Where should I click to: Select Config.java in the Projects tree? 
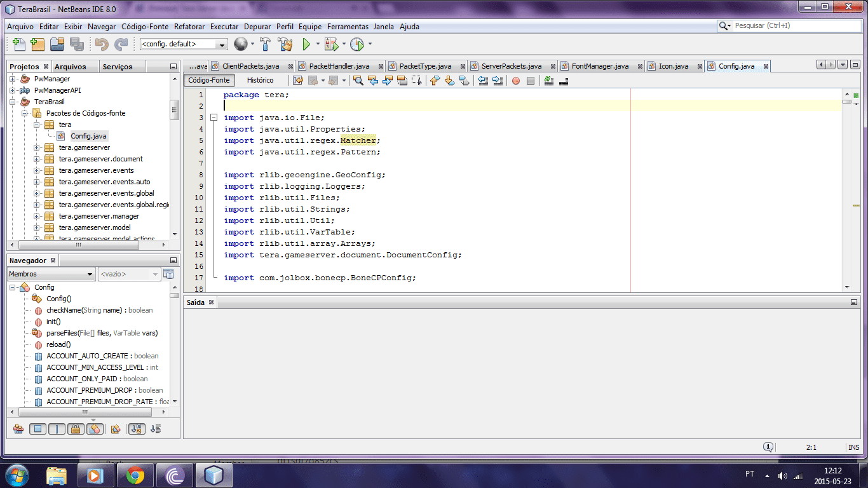click(88, 136)
